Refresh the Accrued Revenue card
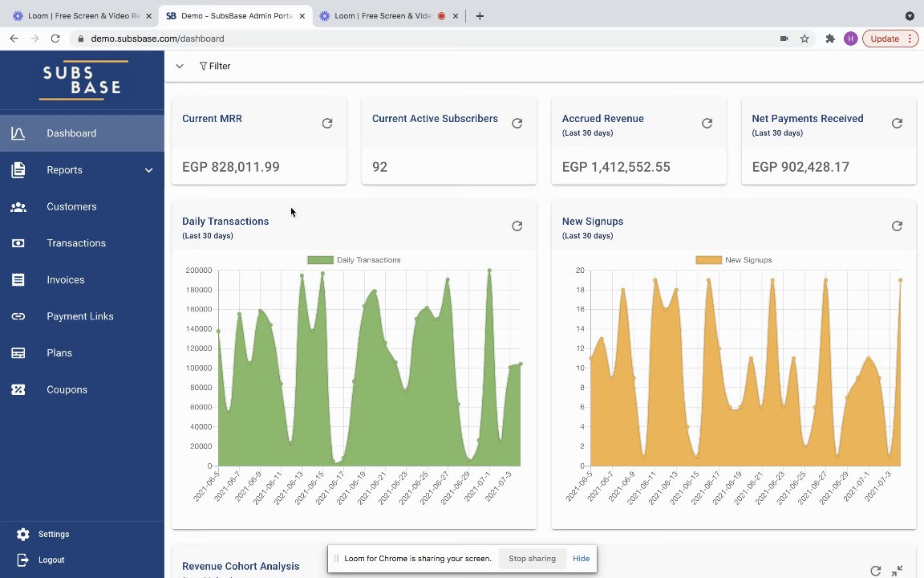 tap(707, 124)
